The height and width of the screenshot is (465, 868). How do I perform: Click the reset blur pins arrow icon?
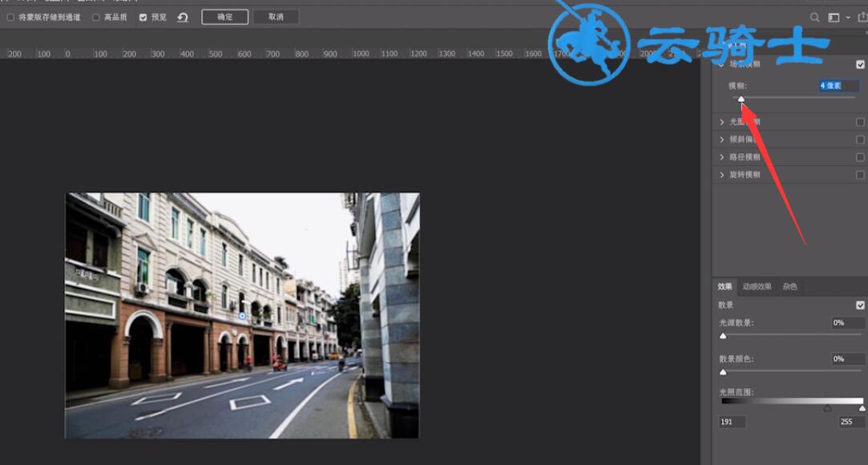[183, 17]
